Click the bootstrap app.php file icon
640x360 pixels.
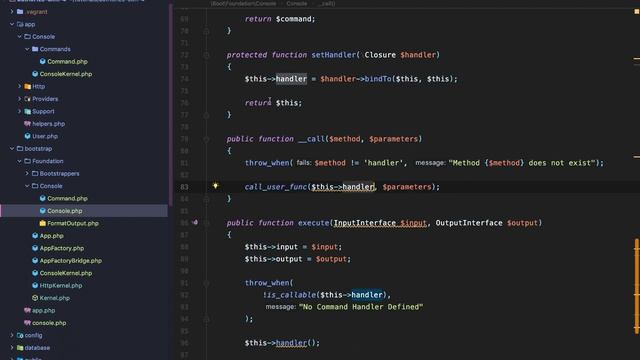[27, 310]
